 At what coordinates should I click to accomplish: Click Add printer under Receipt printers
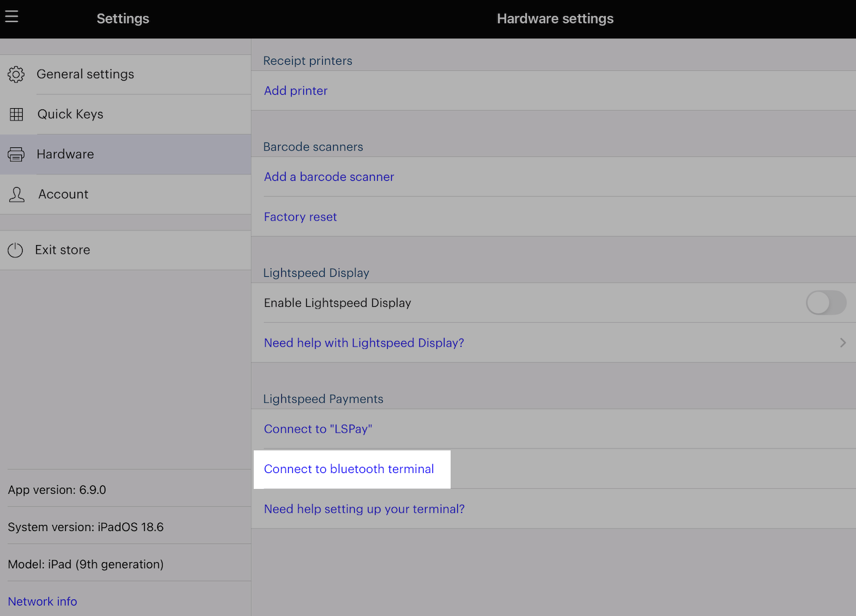click(x=295, y=90)
